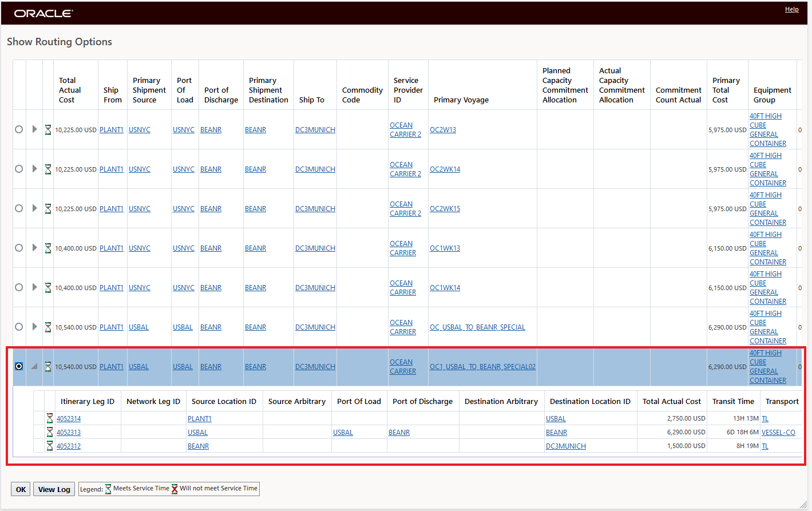Viewport: 812px width, 511px height.
Task: Expand the OC1WK13 routing row
Action: (x=34, y=248)
